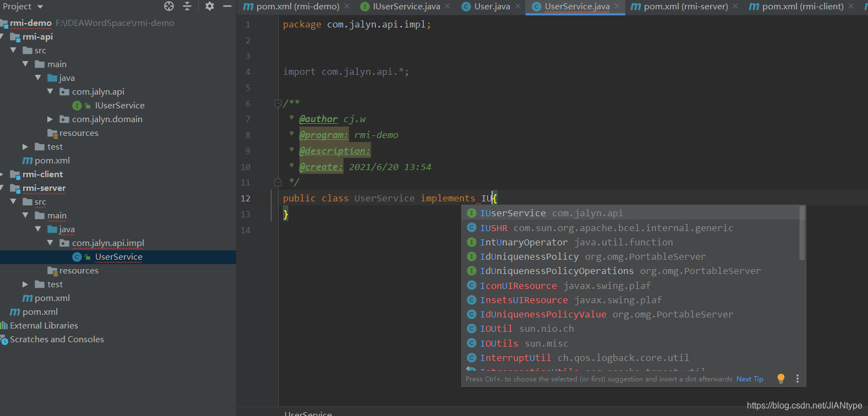
Task: Close the pom.xml (rmi-client) tab
Action: coord(851,7)
